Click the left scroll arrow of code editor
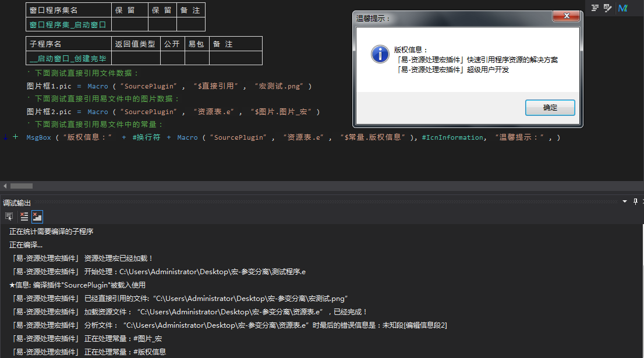The image size is (644, 358). 5,186
